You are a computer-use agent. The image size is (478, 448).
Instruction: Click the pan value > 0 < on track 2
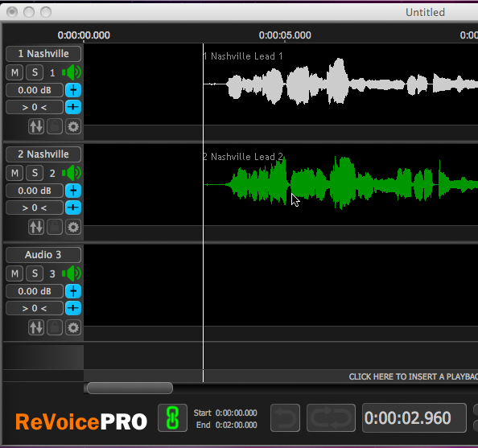click(x=35, y=208)
